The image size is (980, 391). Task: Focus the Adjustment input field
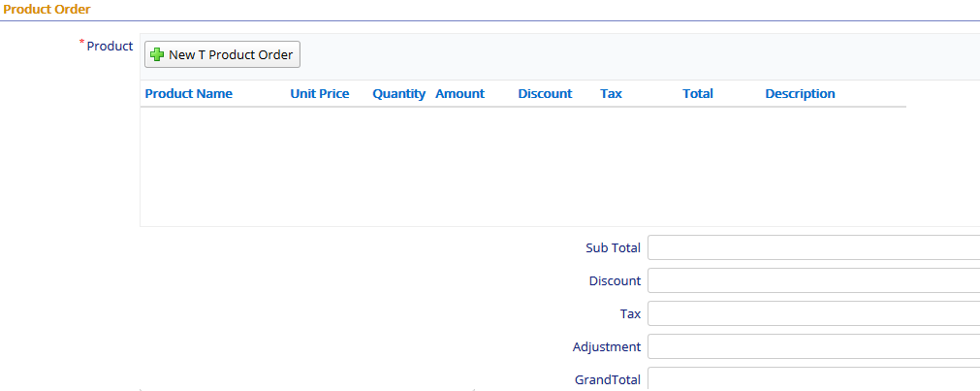(x=813, y=346)
